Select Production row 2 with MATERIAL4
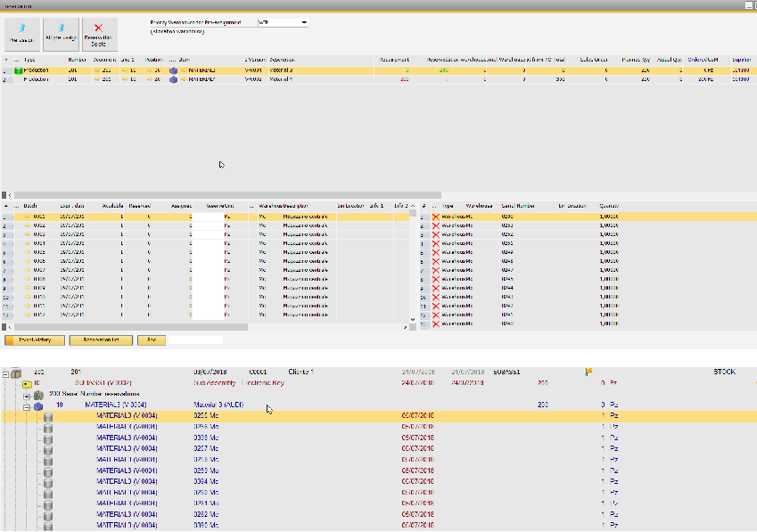The height and width of the screenshot is (532, 757). (378, 79)
